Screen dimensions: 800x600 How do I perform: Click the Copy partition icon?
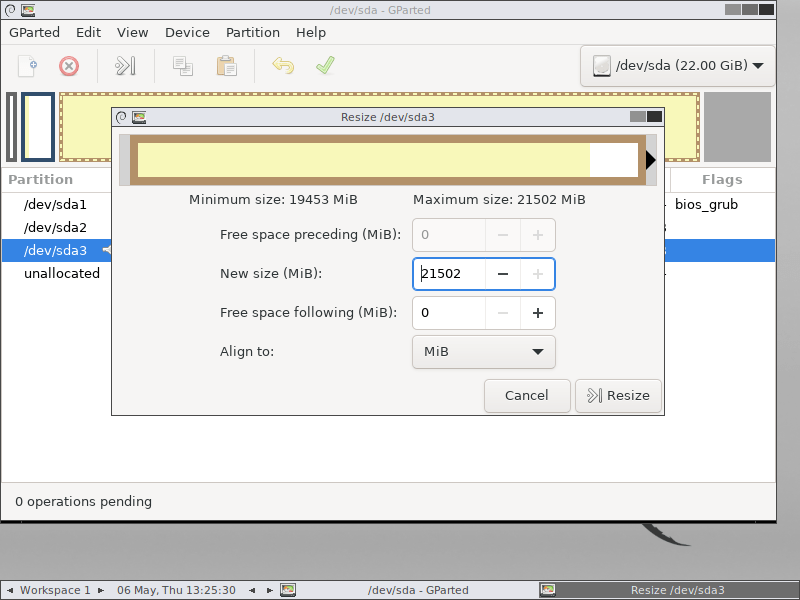tap(182, 65)
